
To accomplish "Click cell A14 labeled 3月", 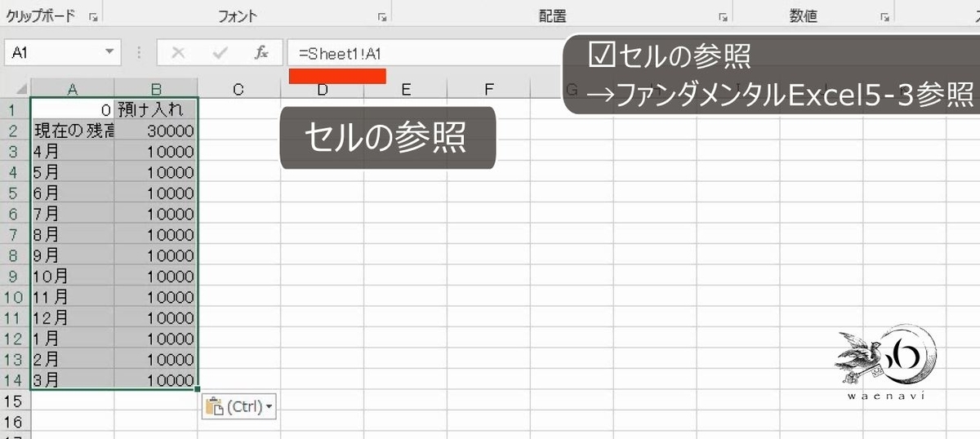I will pos(73,379).
